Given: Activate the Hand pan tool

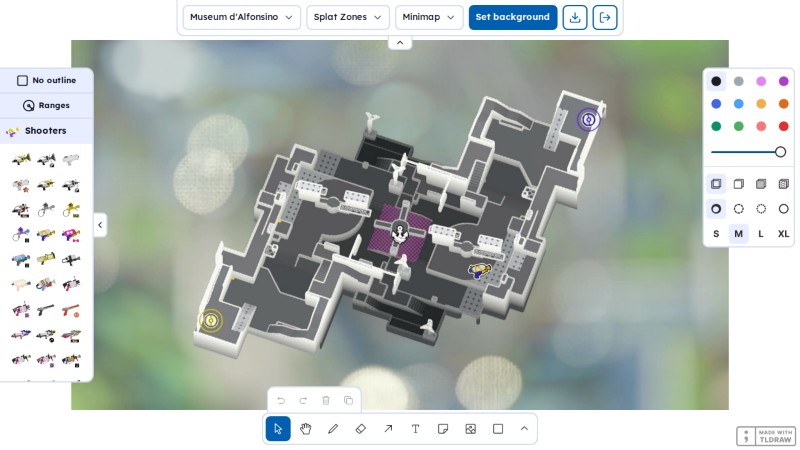Looking at the screenshot, I should click(x=306, y=429).
